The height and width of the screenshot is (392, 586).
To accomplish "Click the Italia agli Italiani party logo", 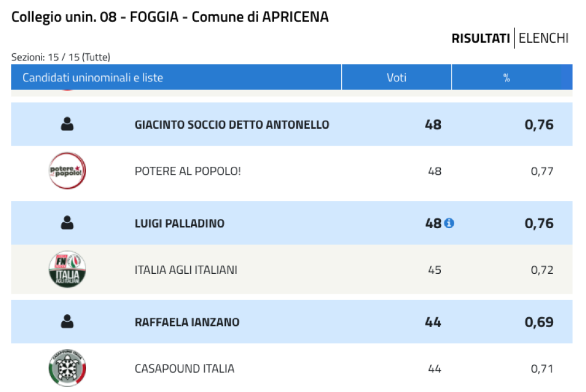I will click(x=67, y=269).
